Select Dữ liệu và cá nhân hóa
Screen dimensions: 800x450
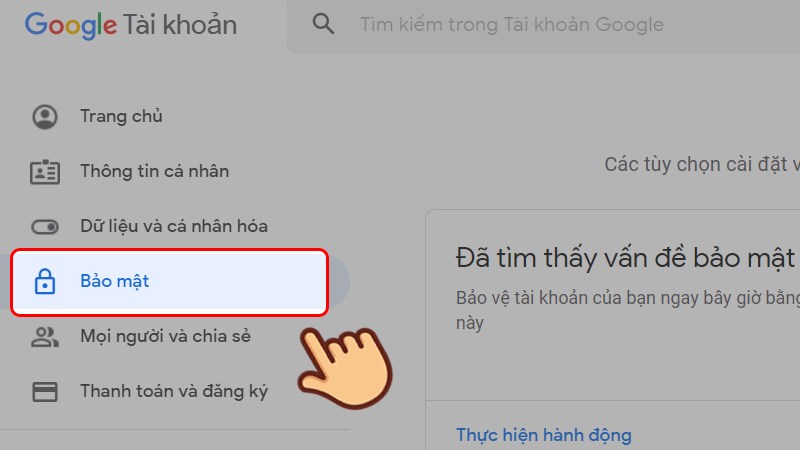[174, 227]
